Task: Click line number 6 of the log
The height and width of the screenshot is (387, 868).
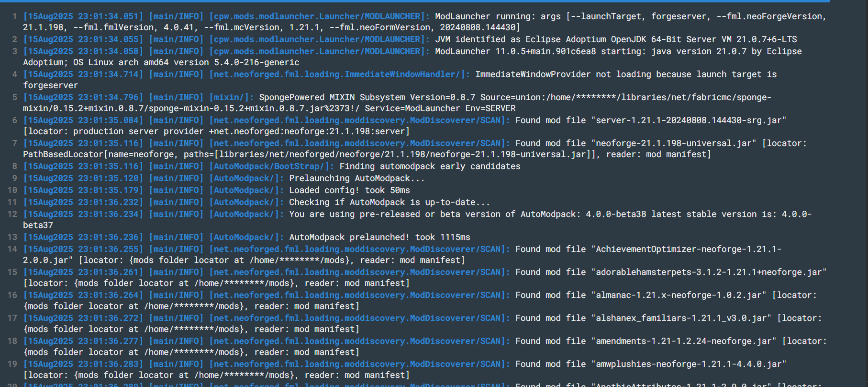Action: point(14,120)
